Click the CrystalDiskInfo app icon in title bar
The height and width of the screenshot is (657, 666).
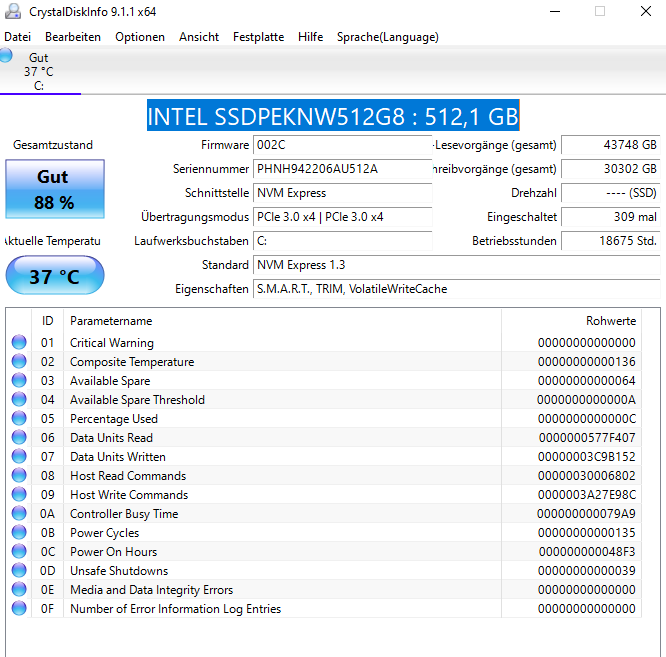click(x=13, y=11)
